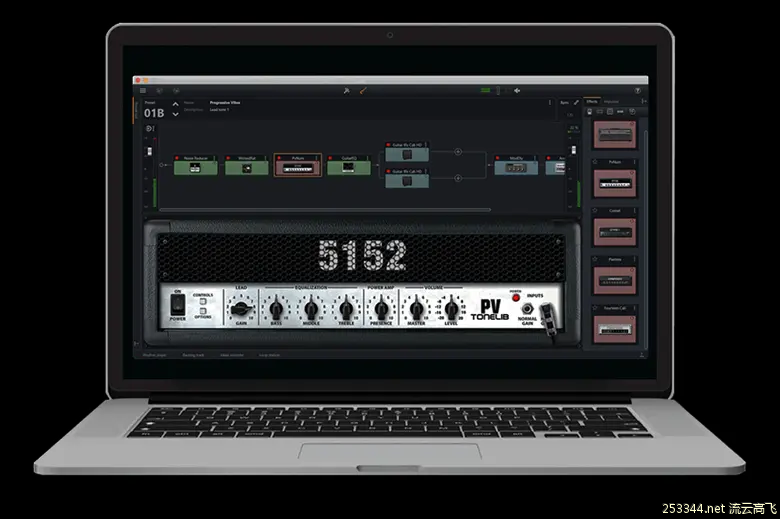Tick the OPTIONS checkbox on the amp
This screenshot has height=519, width=780.
tap(203, 311)
